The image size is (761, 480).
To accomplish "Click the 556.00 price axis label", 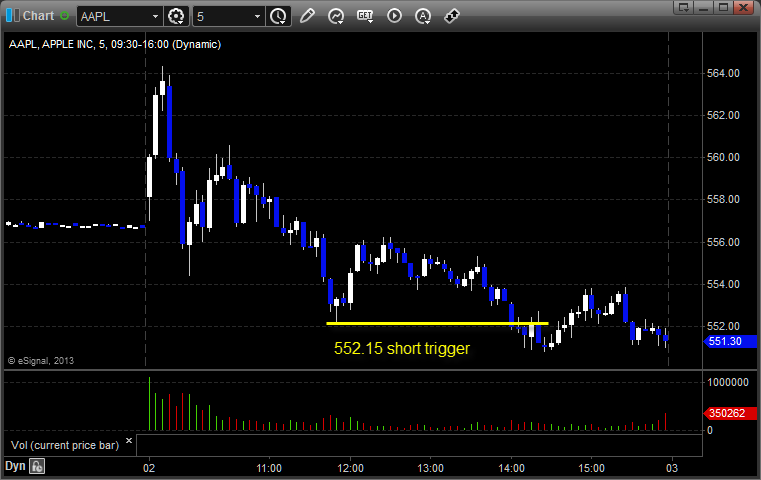I will pyautogui.click(x=723, y=242).
